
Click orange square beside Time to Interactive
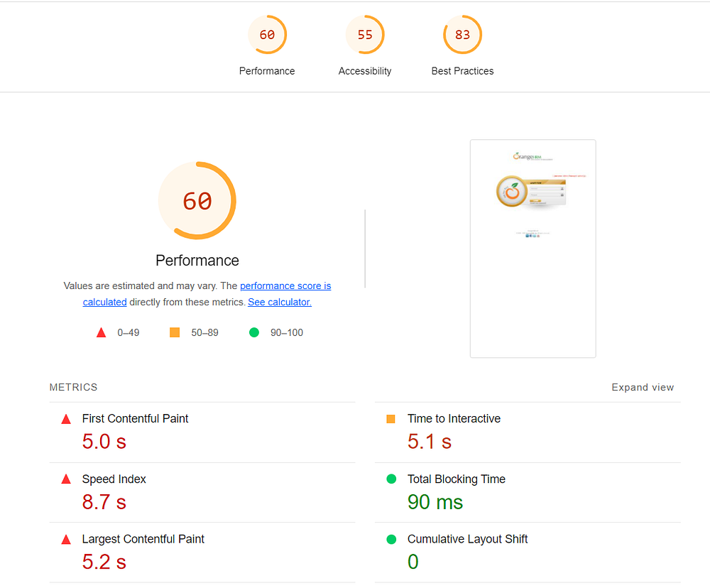click(x=390, y=419)
